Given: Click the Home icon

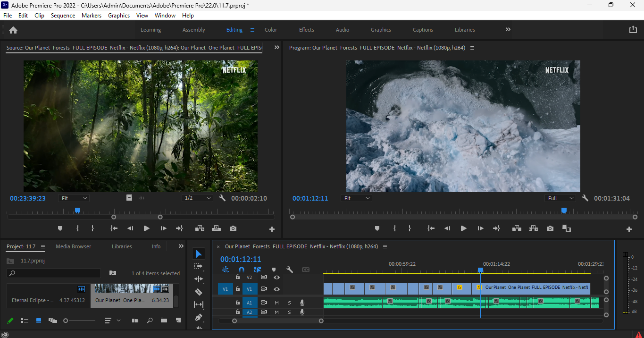Looking at the screenshot, I should tap(13, 30).
